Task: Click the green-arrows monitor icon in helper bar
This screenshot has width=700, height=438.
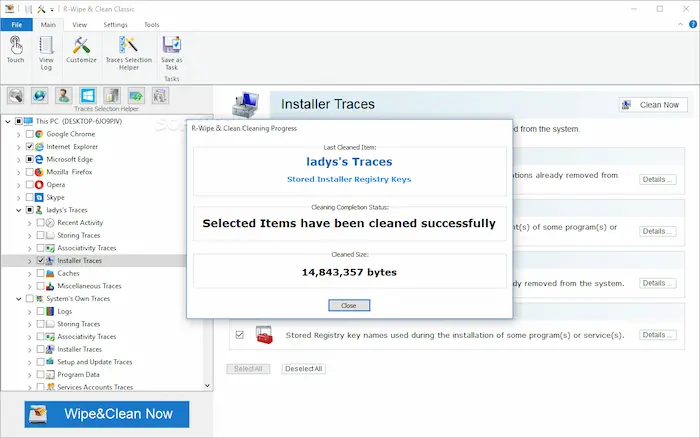Action: tap(136, 96)
